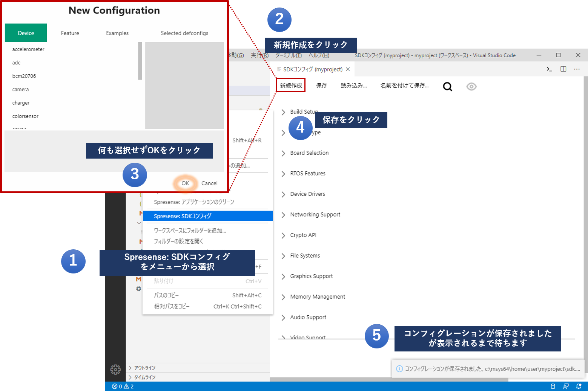Select Spresense: SDKコンフィグ from context menu
Screen dimensions: 588x391
click(207, 216)
